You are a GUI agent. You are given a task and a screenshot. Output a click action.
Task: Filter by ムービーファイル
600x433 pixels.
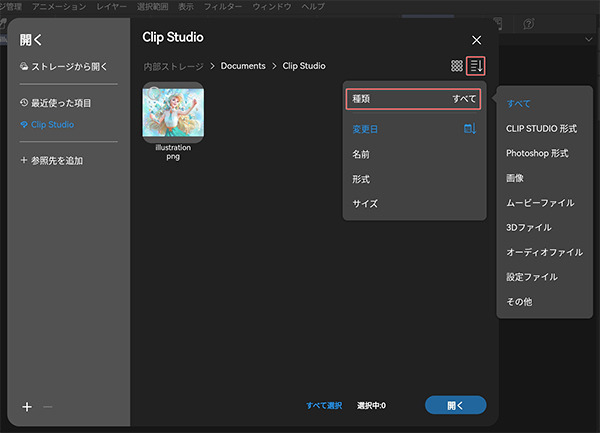click(540, 203)
